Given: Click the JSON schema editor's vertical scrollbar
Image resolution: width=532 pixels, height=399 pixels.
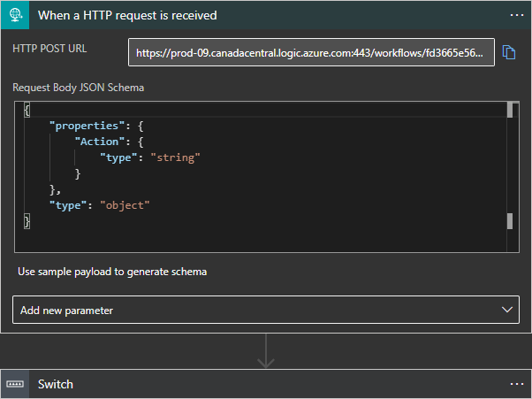Looking at the screenshot, I should click(510, 166).
